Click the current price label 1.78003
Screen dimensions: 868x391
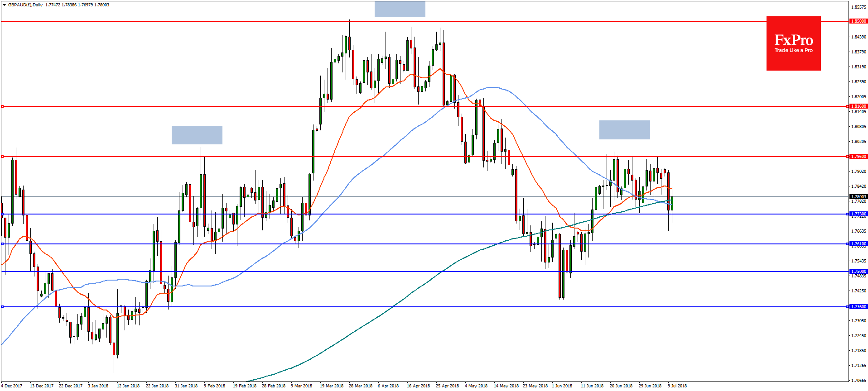tap(858, 197)
